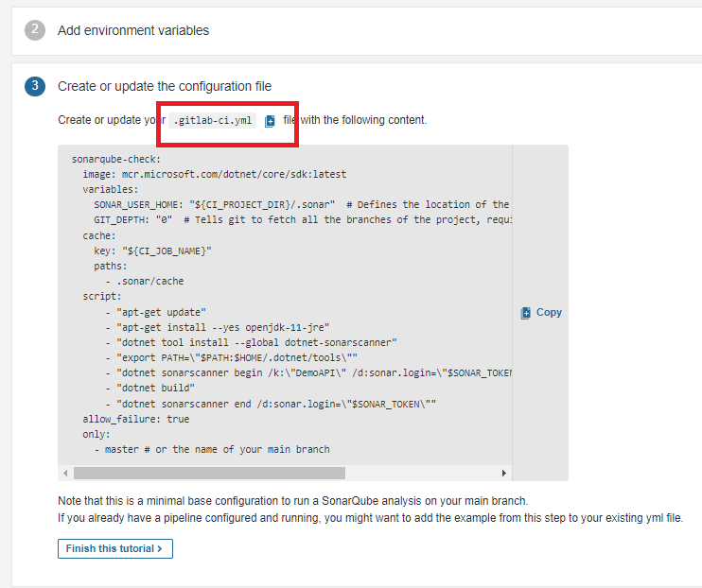This screenshot has height=588, width=702.
Task: Click the line "sonarqube-check:"
Action: click(116, 160)
